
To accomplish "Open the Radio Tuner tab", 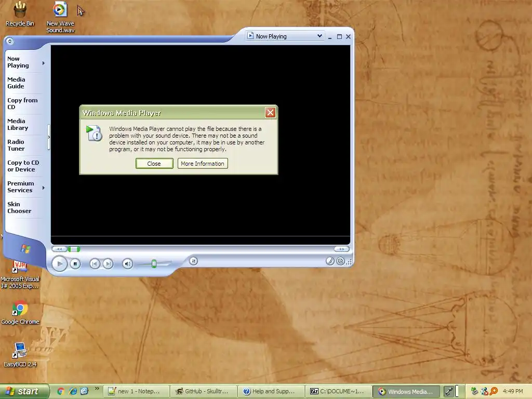I will (16, 145).
